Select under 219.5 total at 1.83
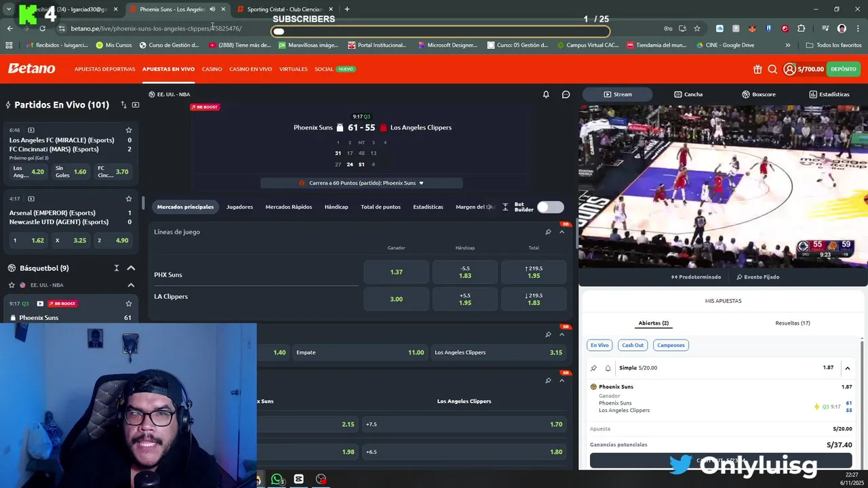 tap(534, 299)
